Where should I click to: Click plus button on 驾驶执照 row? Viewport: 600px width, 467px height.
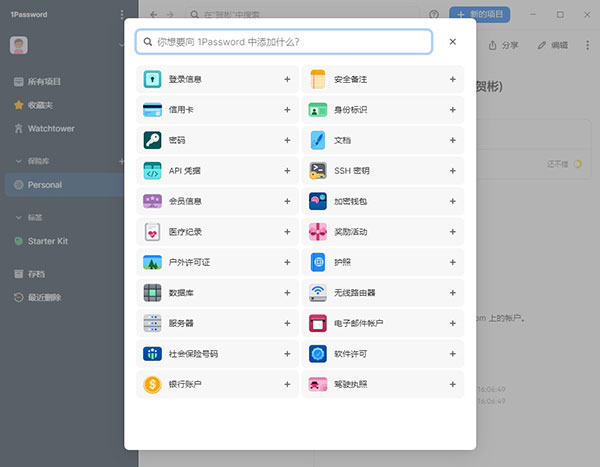452,384
